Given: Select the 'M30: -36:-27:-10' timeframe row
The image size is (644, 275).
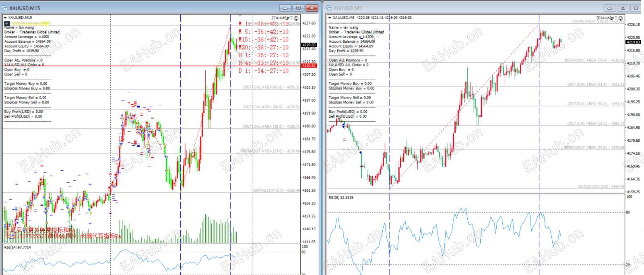Looking at the screenshot, I should 263,48.
